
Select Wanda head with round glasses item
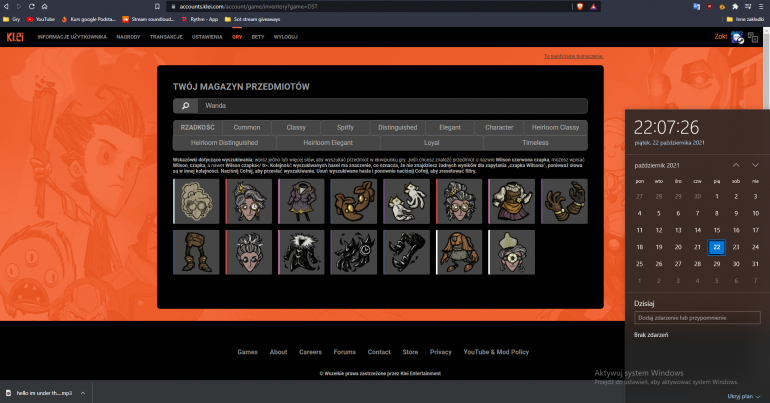[x=459, y=201]
